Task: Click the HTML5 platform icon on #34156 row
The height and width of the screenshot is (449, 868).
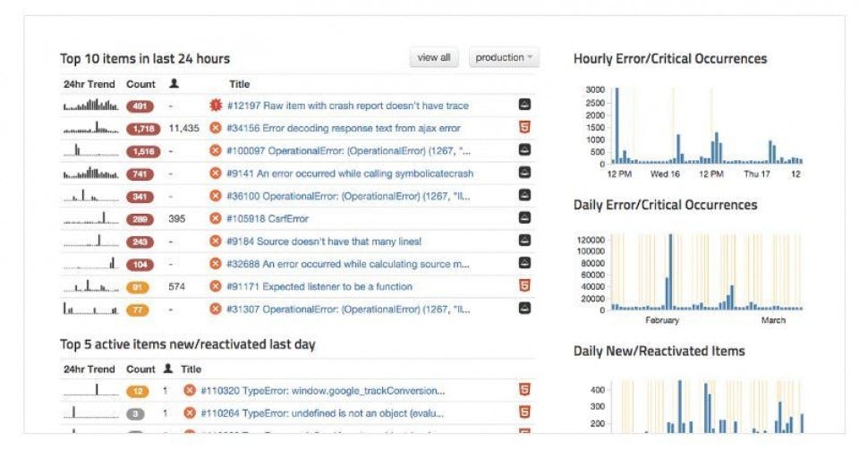Action: 524,127
